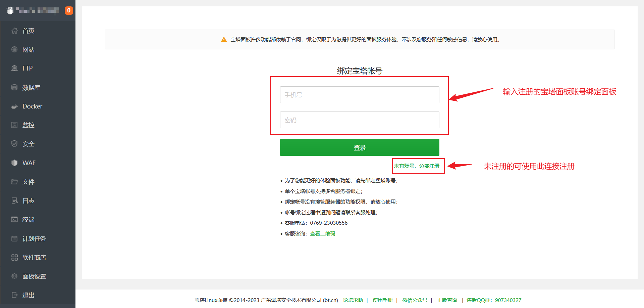Click the terminal icon beside 终端
The width and height of the screenshot is (644, 308).
[x=14, y=219]
